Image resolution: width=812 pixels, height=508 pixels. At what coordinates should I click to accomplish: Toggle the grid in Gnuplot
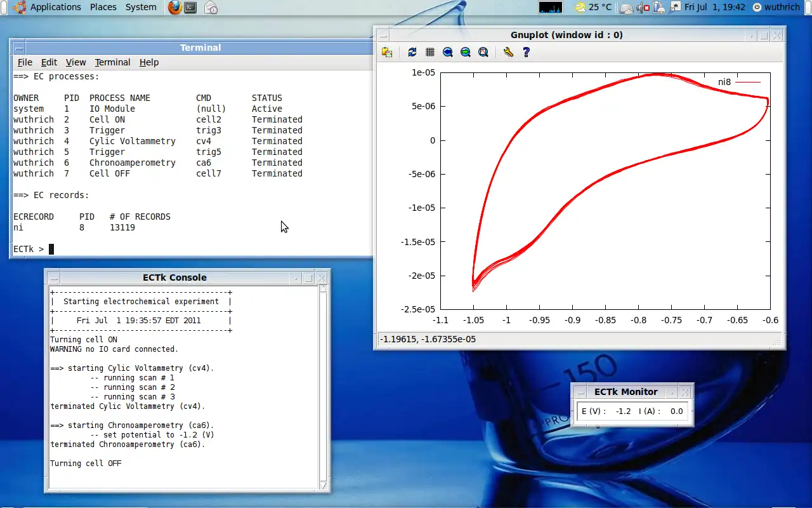(x=430, y=53)
